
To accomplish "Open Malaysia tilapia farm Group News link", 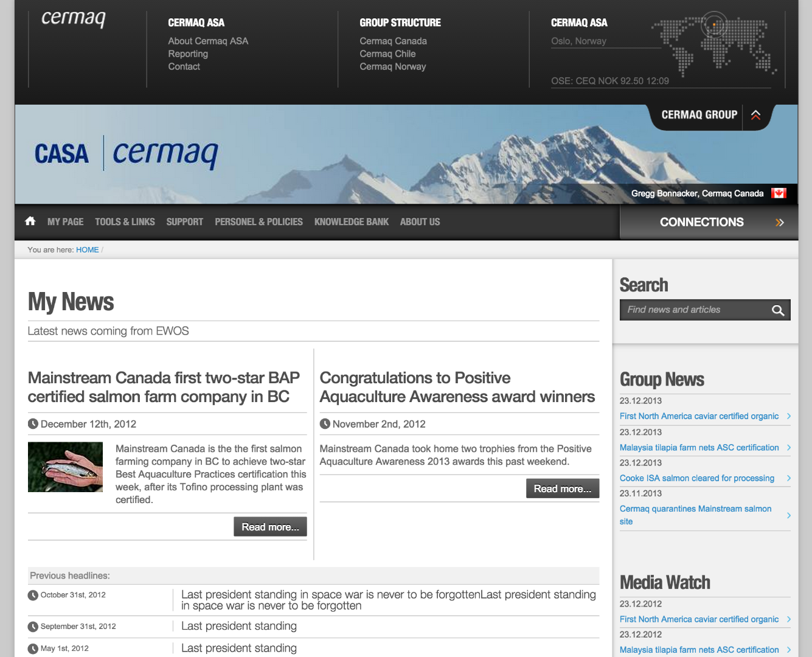I will click(699, 448).
